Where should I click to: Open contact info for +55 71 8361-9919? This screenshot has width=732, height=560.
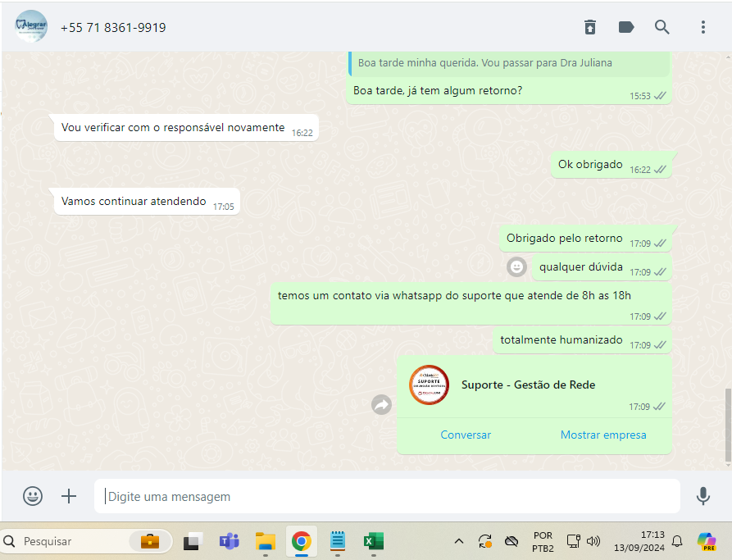click(x=113, y=28)
